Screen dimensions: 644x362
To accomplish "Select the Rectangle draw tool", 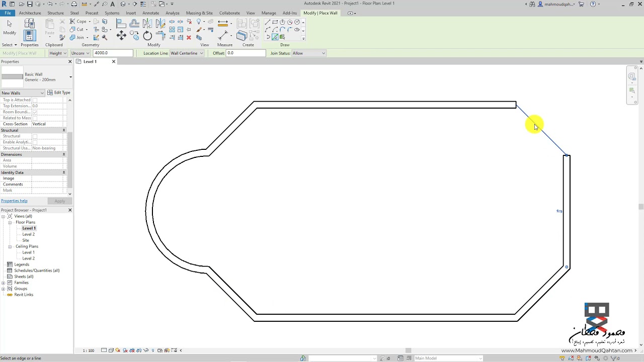I will pyautogui.click(x=275, y=22).
